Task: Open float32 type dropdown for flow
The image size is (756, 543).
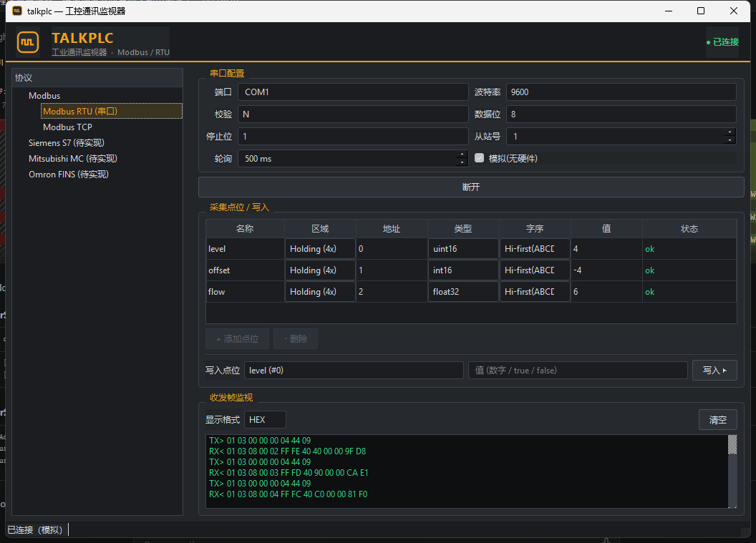Action: coord(463,291)
